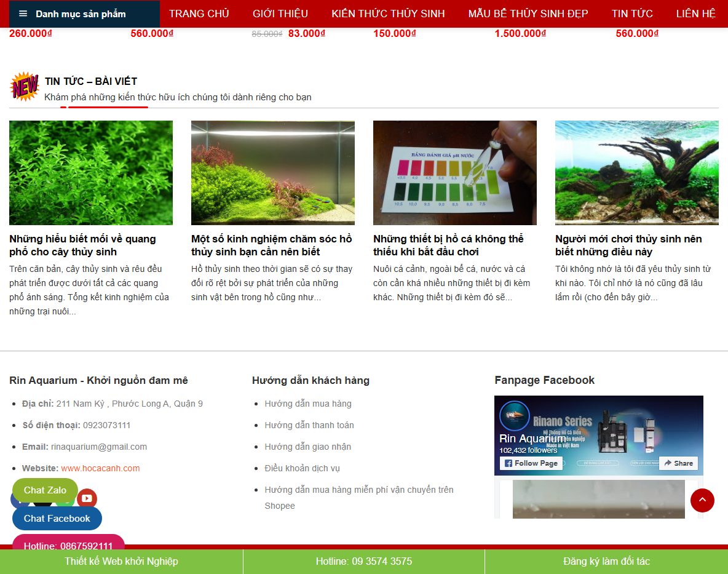Click the NEW starburst icon near TIN TỨC – BÀI VIẾT
Viewport: 728px width, 574px height.
click(24, 87)
